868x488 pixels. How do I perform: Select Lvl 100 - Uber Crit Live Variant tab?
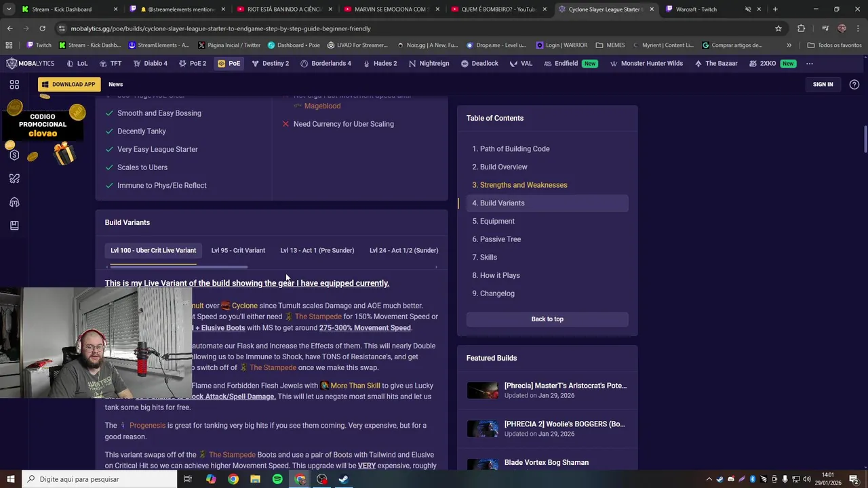click(153, 250)
